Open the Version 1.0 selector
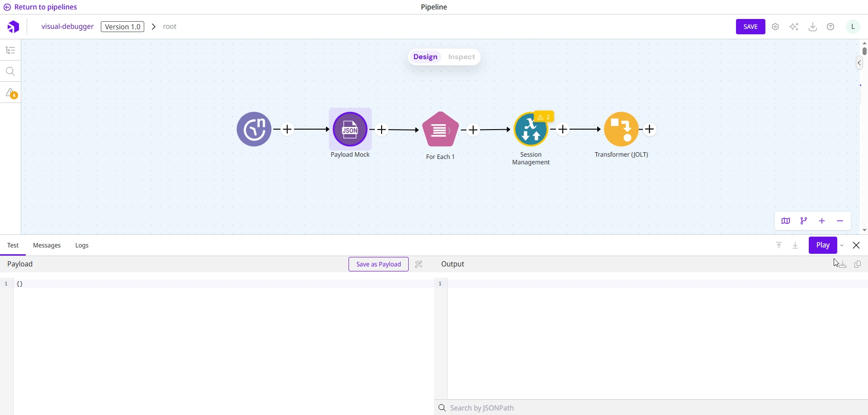The image size is (868, 415). (x=123, y=27)
